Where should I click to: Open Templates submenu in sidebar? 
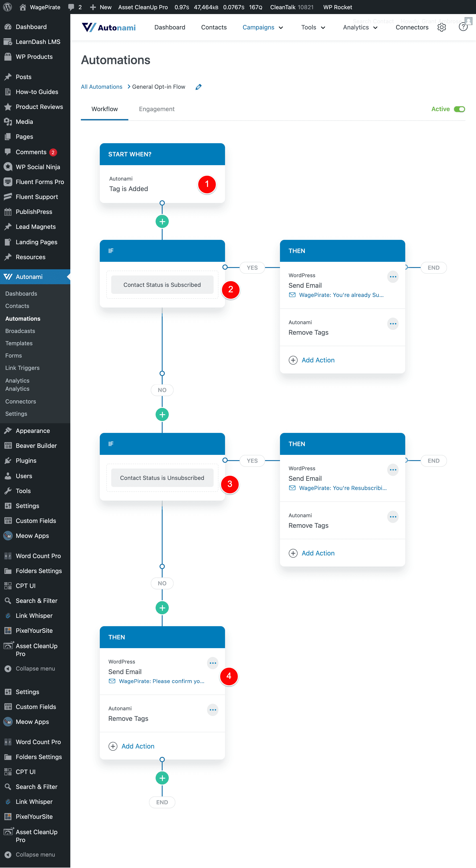click(x=19, y=343)
